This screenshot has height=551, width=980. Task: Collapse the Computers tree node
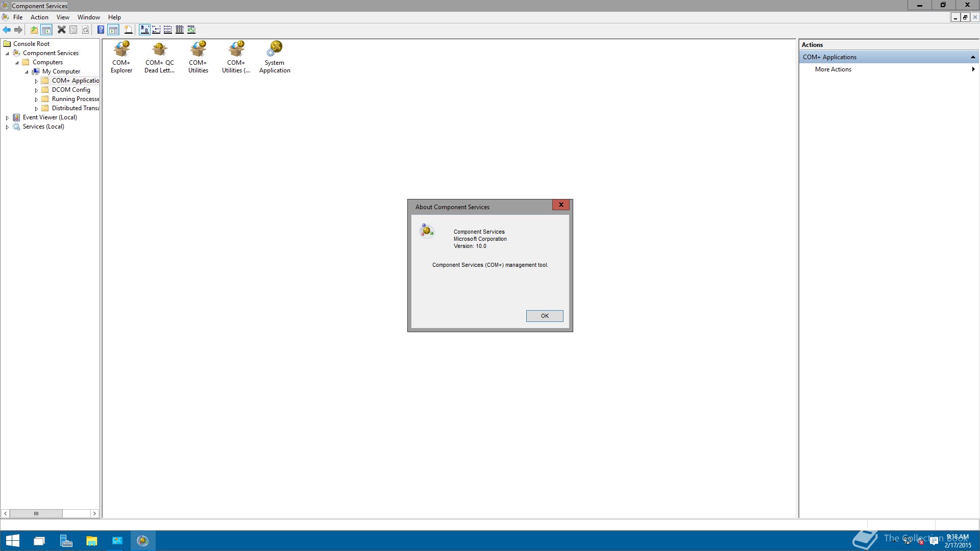(17, 63)
